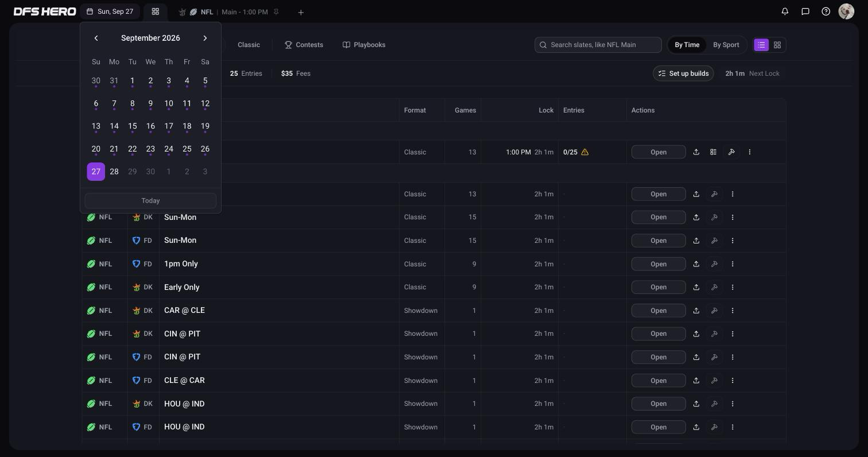Open more options in the 0/25 row

750,152
